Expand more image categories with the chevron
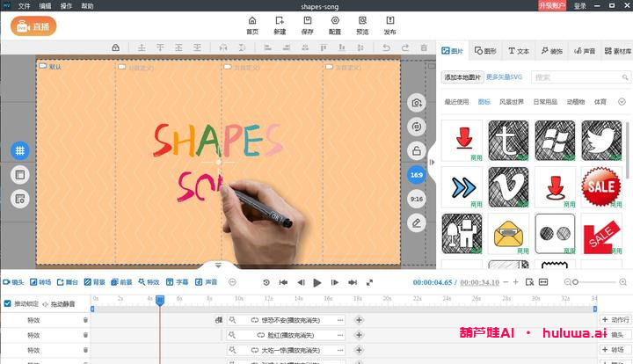 pyautogui.click(x=622, y=102)
